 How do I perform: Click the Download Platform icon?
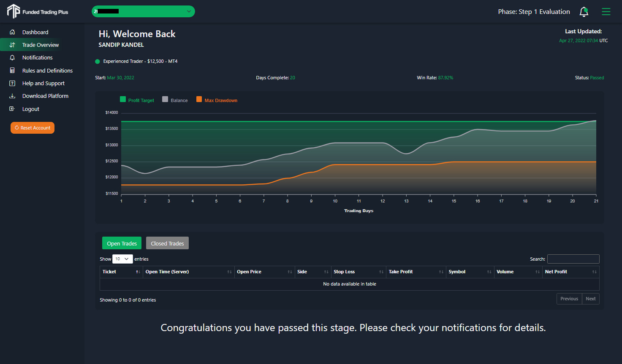[12, 96]
